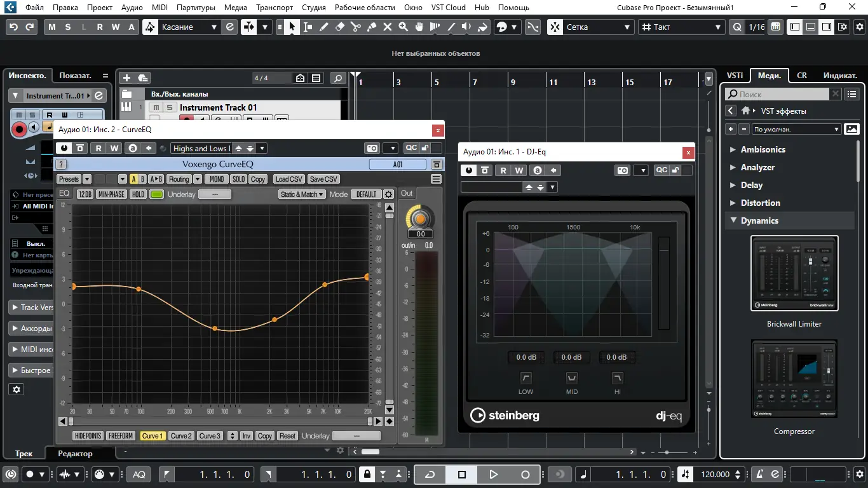Collapse the Dynamics effects category
The image size is (868, 488).
(x=733, y=221)
